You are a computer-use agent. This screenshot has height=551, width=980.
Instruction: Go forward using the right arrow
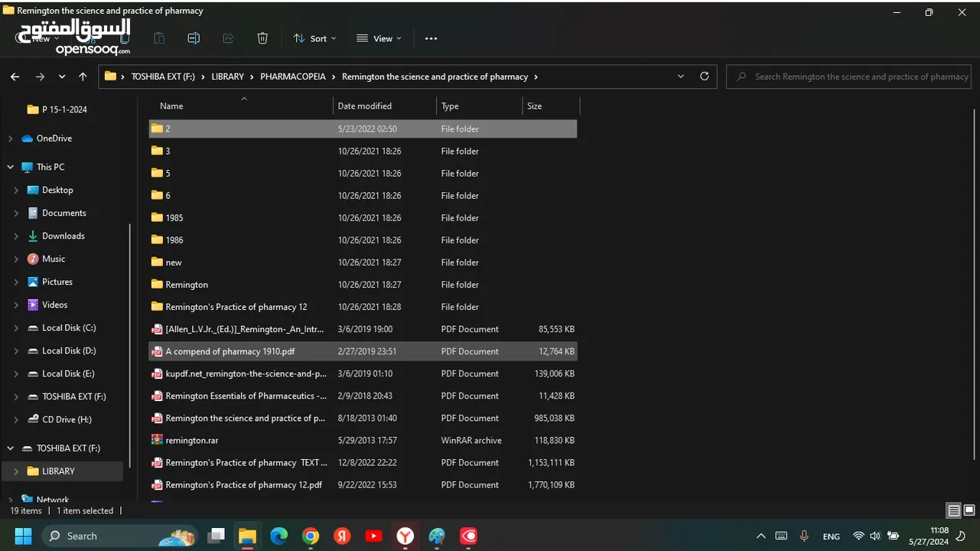coord(40,77)
